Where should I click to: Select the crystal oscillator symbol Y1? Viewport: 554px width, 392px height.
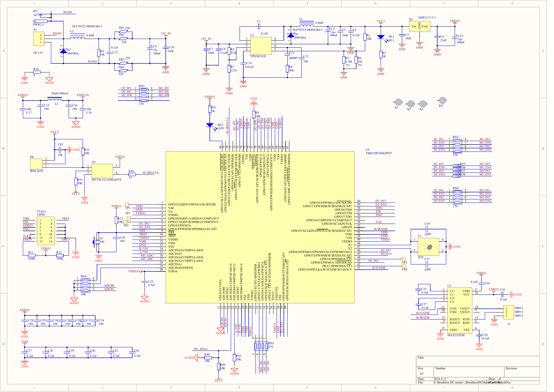click(428, 247)
